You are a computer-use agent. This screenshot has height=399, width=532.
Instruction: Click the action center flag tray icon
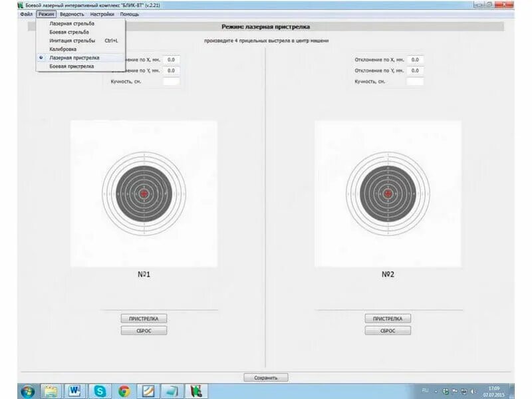pyautogui.click(x=455, y=391)
